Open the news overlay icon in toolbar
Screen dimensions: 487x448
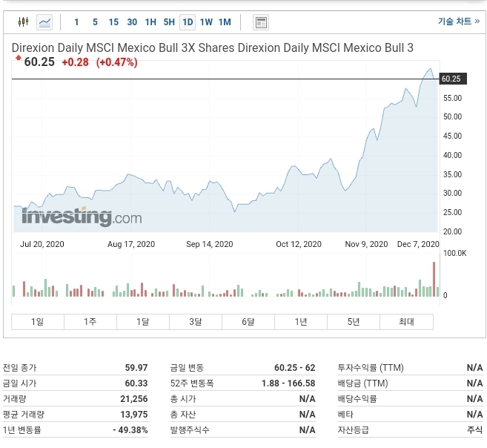(x=261, y=22)
